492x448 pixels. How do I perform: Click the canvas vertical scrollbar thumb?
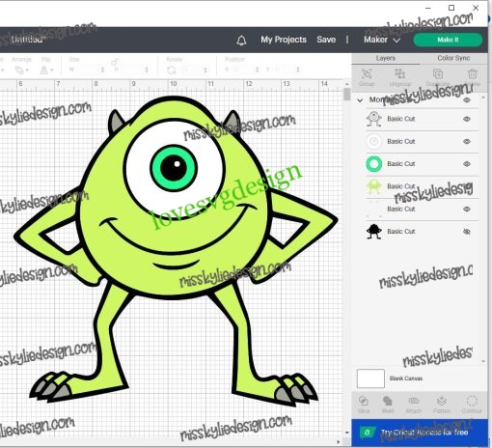(346, 94)
